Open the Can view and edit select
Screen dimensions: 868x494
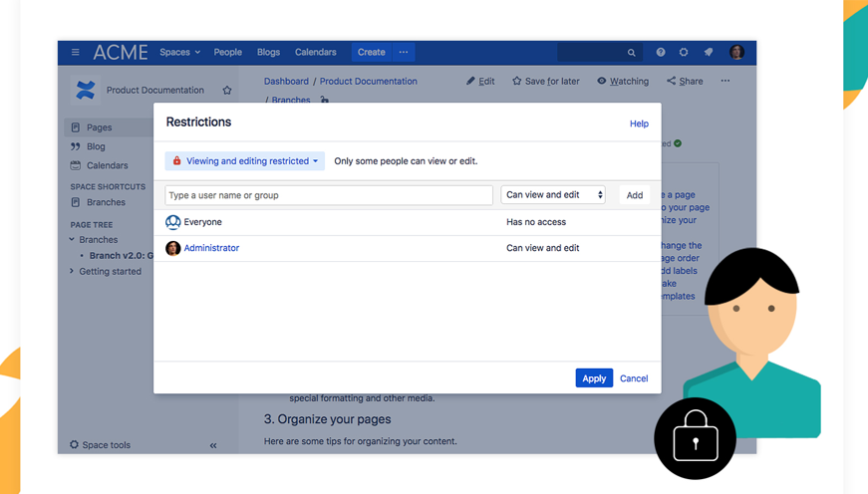[553, 195]
